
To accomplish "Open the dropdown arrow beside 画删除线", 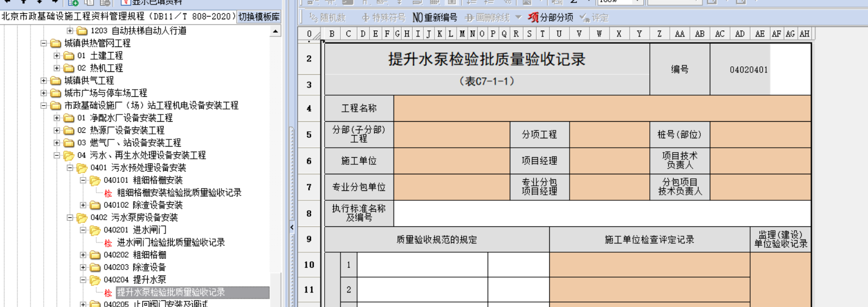I will click(518, 17).
